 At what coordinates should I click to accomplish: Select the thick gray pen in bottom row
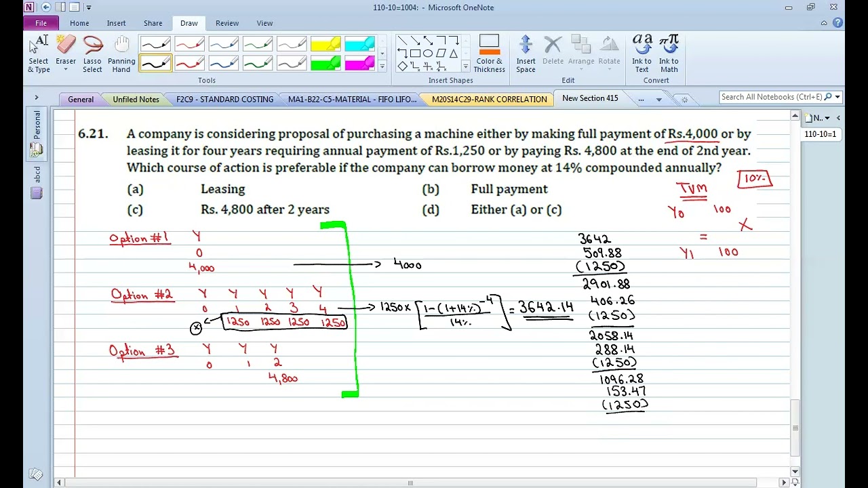pos(291,63)
